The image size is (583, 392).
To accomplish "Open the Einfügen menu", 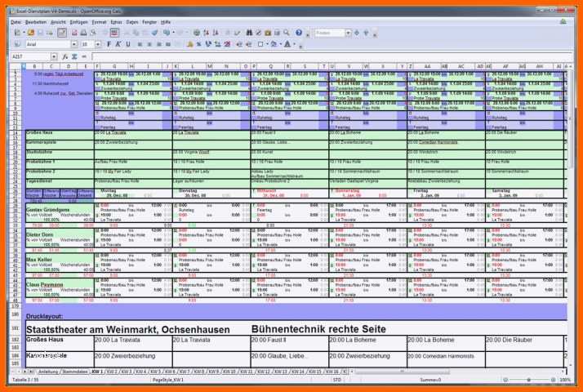I will (x=79, y=22).
